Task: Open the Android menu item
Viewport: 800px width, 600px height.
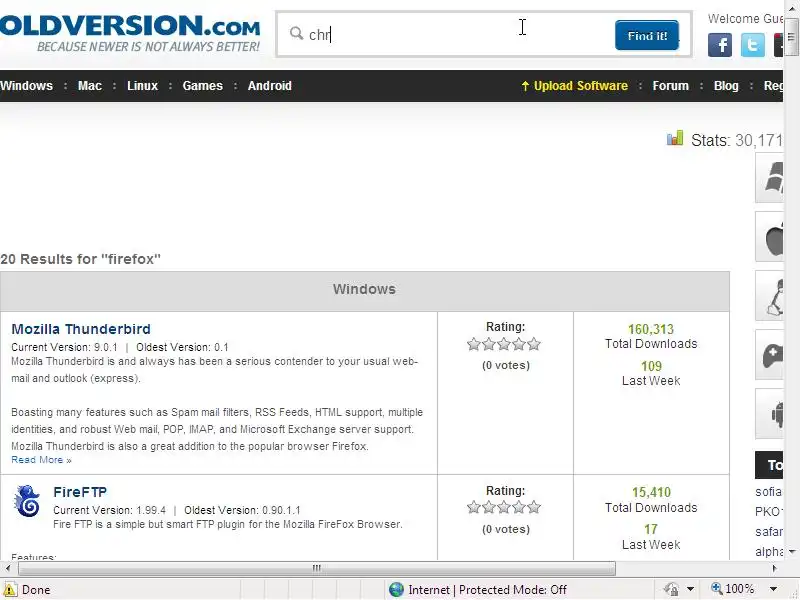Action: [x=269, y=86]
